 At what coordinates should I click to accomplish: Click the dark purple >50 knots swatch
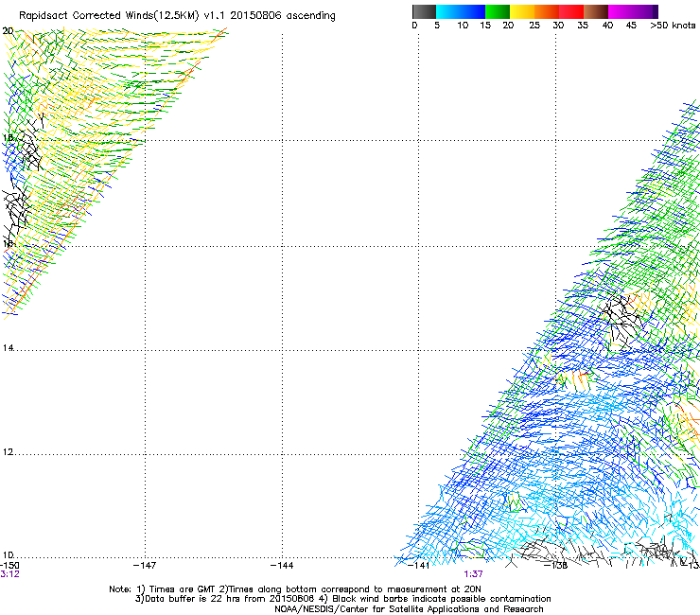tap(655, 11)
